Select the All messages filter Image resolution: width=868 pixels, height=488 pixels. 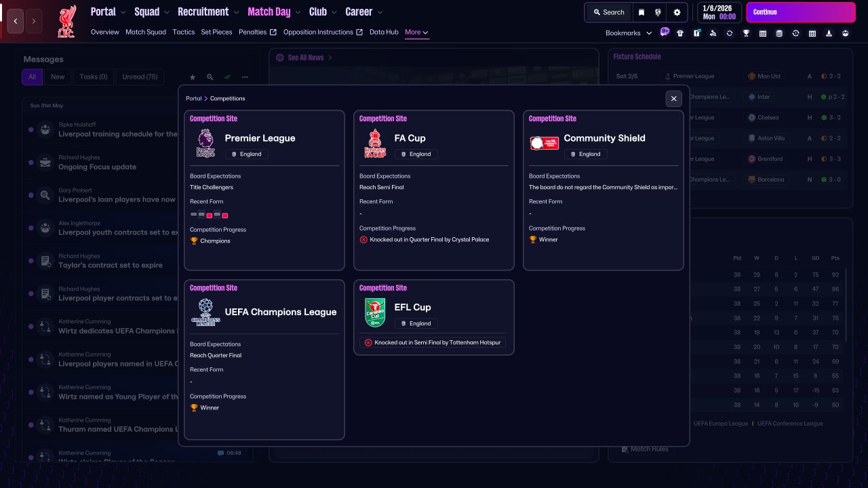32,77
